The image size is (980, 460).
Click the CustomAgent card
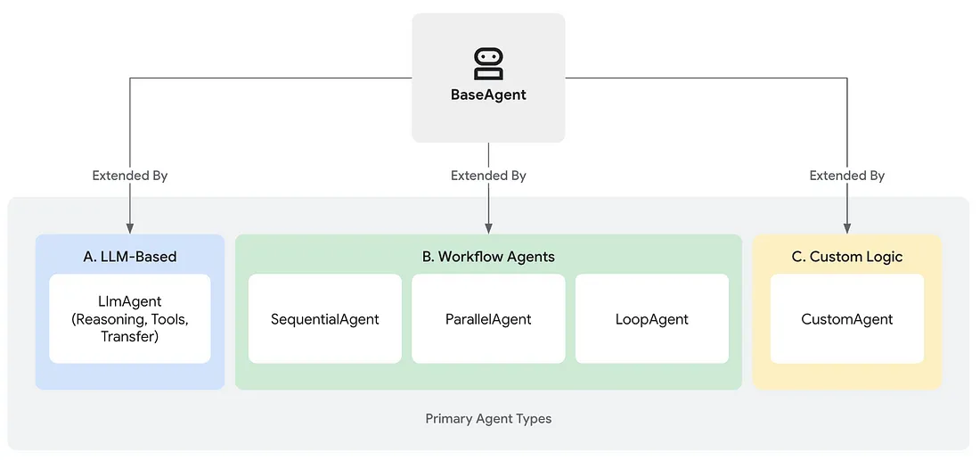pyautogui.click(x=847, y=319)
